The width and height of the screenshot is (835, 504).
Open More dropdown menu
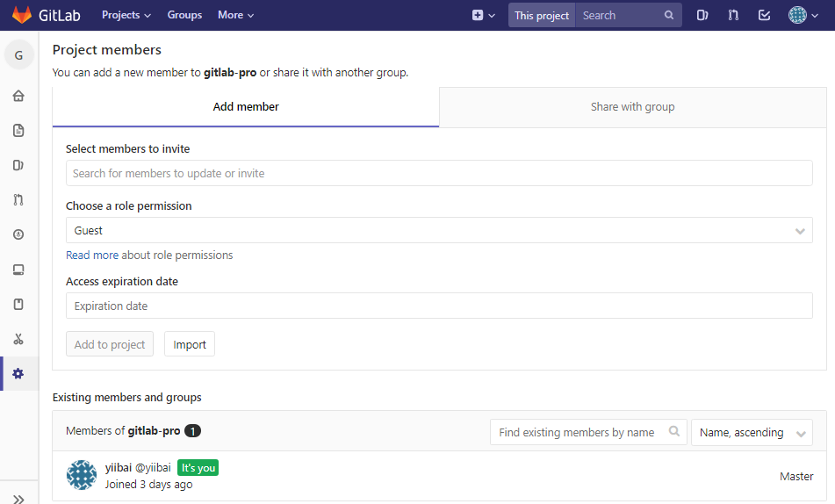click(236, 15)
